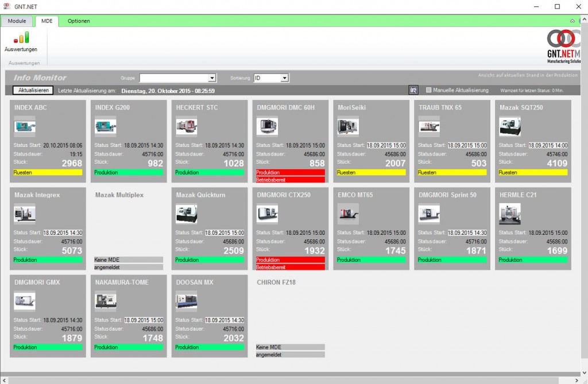The width and height of the screenshot is (588, 384).
Task: Select the CHIRON FZ18 card title
Action: click(x=276, y=282)
